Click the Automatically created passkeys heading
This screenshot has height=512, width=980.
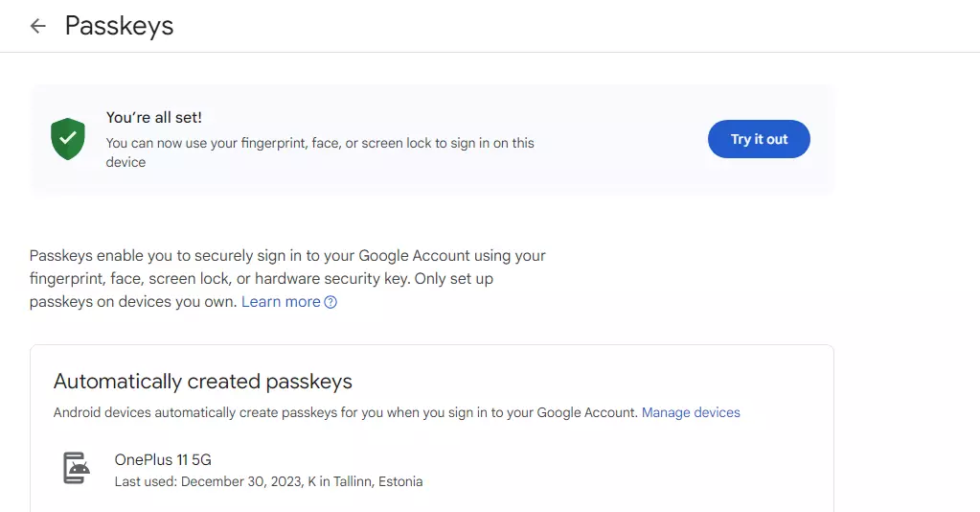[x=203, y=382]
